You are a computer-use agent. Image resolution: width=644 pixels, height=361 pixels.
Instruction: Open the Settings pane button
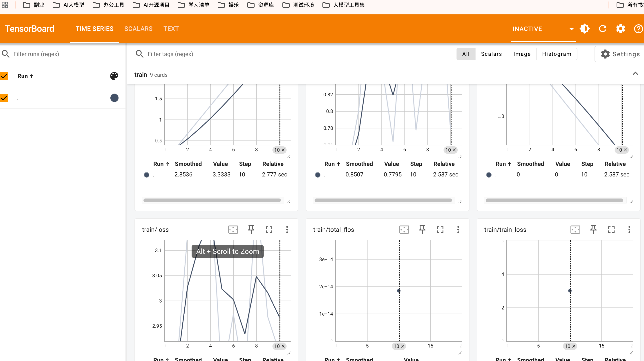click(620, 54)
